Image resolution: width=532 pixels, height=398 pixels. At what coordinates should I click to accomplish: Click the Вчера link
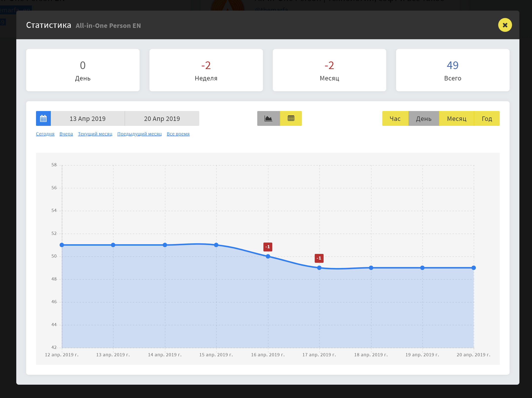[66, 134]
